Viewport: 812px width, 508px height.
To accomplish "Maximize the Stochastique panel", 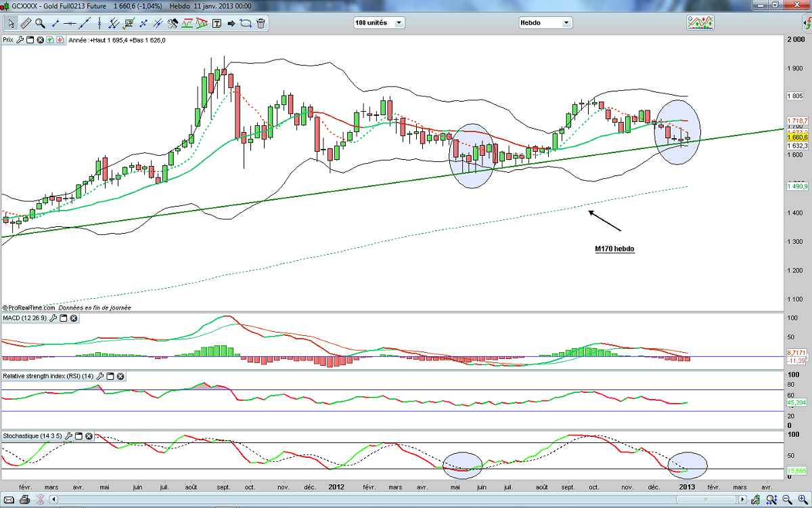I will click(x=80, y=436).
